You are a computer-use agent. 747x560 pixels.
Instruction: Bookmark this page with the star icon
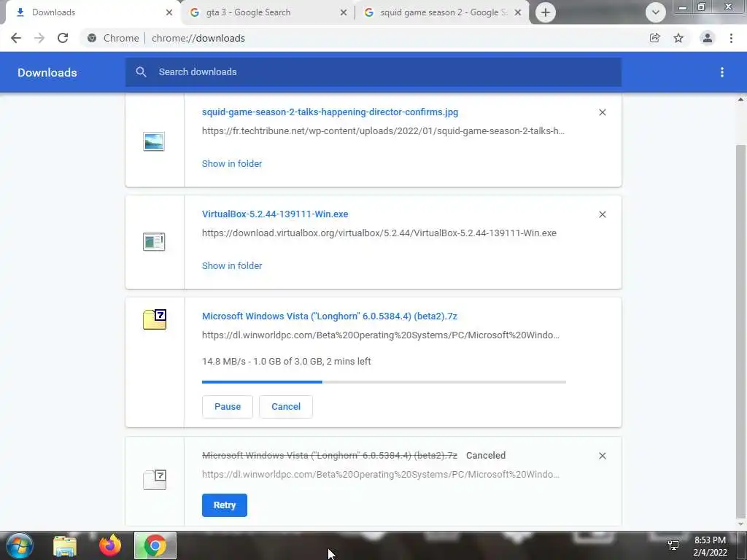pos(678,38)
